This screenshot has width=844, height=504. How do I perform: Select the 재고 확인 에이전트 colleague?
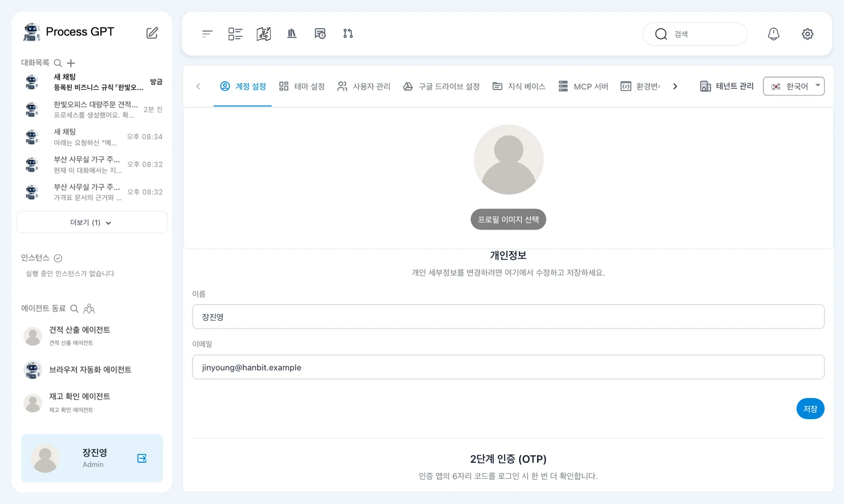[92, 403]
